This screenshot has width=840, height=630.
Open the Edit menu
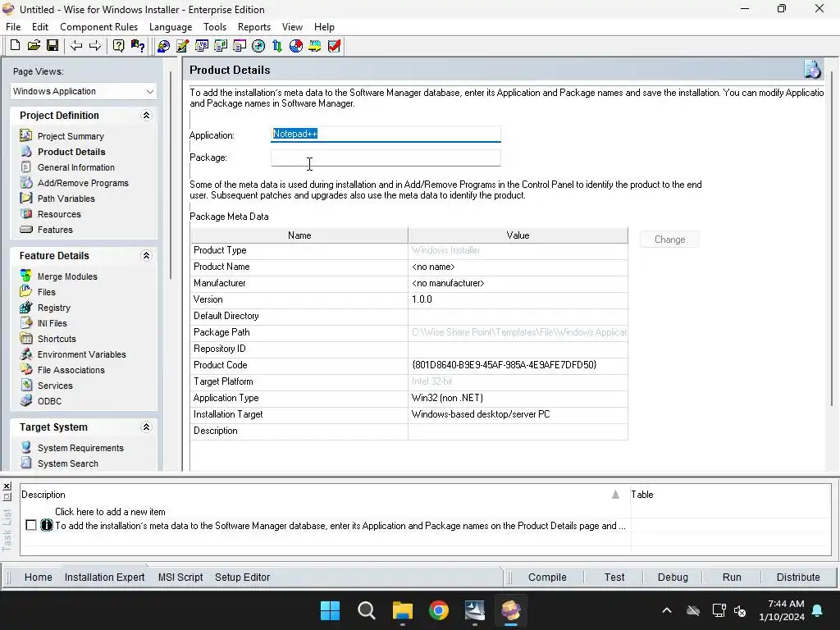pos(40,27)
